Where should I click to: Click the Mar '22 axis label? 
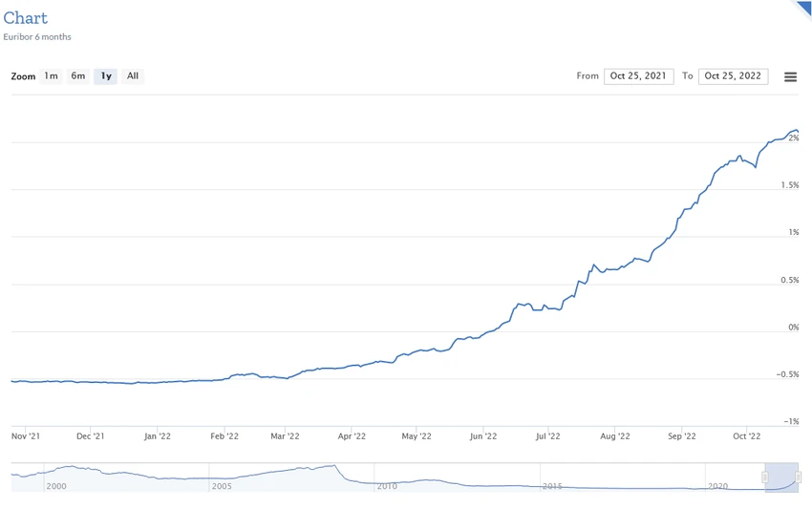(x=285, y=436)
